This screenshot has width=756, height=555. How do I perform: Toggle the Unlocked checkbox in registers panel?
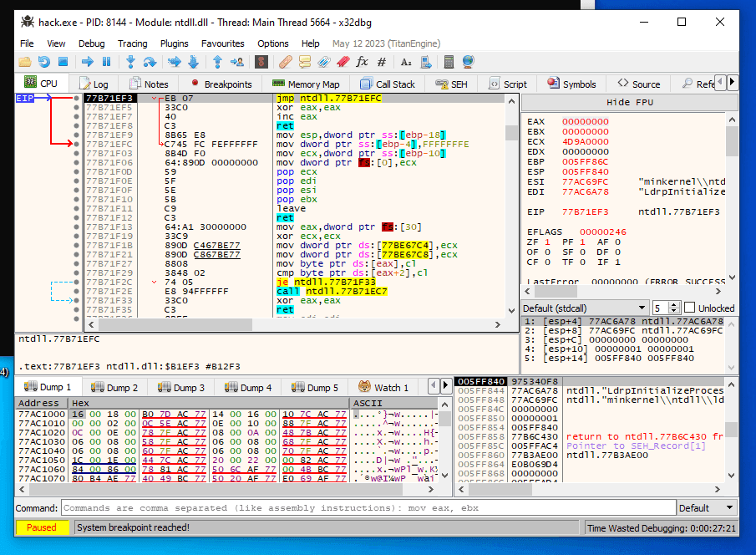point(691,308)
